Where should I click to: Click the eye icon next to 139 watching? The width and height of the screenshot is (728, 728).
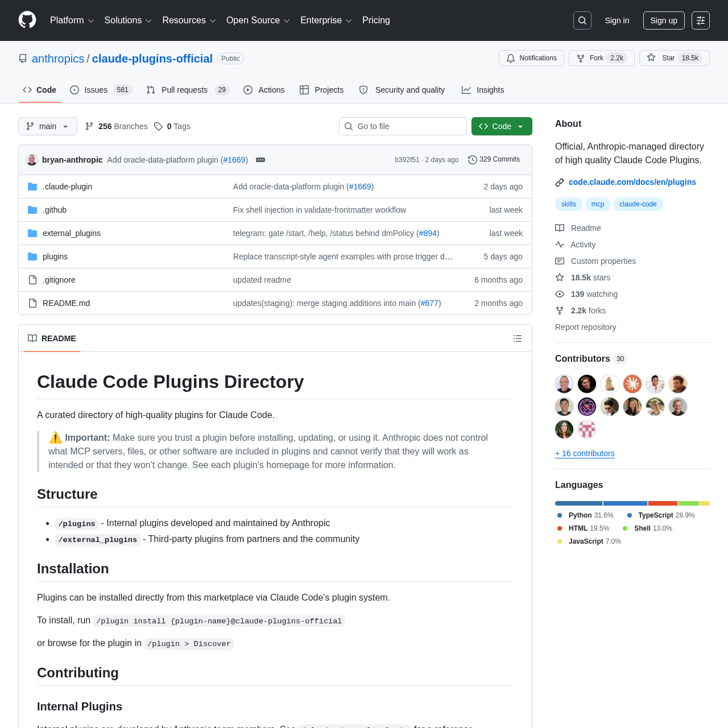click(x=560, y=294)
